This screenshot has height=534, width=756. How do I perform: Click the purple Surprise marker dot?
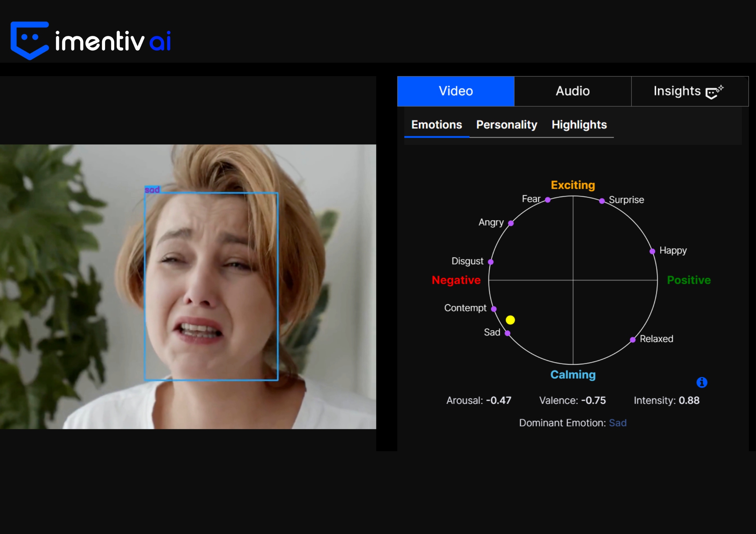602,201
